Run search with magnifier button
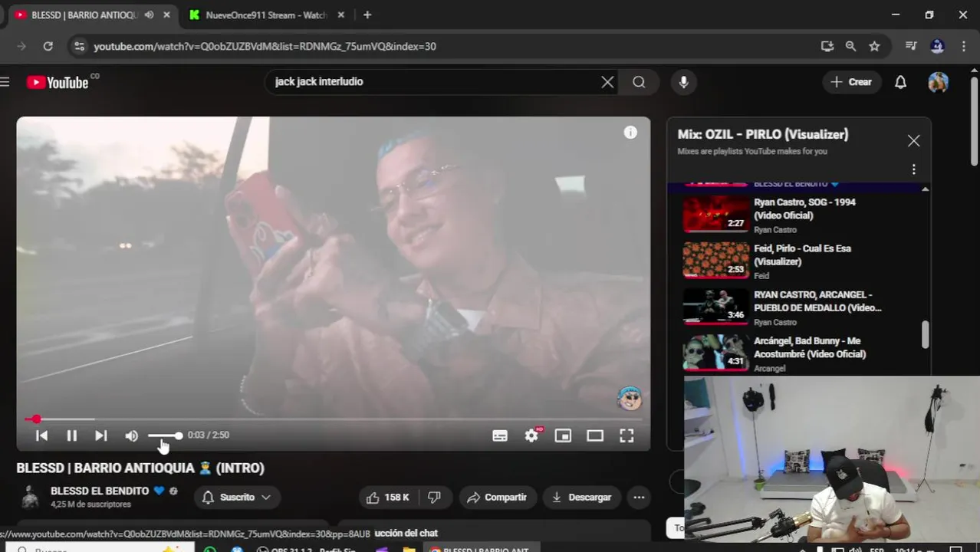The image size is (980, 552). click(639, 82)
